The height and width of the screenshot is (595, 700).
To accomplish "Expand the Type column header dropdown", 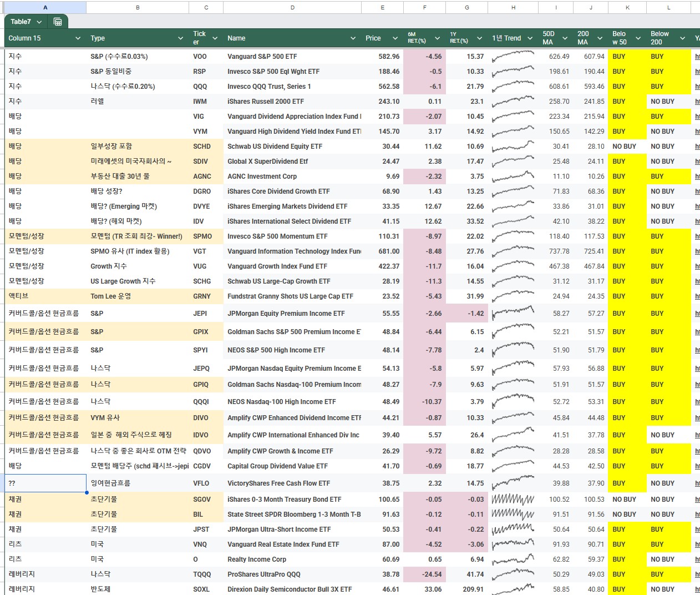I will click(180, 38).
